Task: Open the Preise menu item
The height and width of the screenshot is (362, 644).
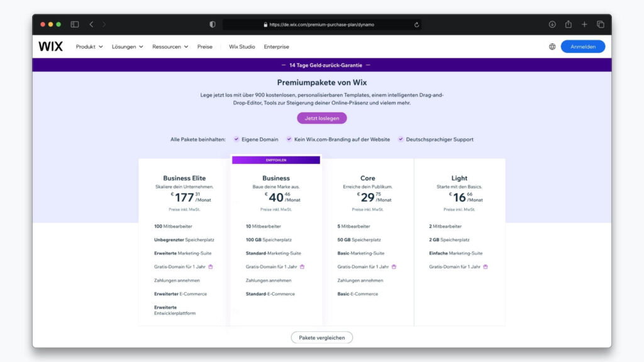Action: [x=204, y=47]
